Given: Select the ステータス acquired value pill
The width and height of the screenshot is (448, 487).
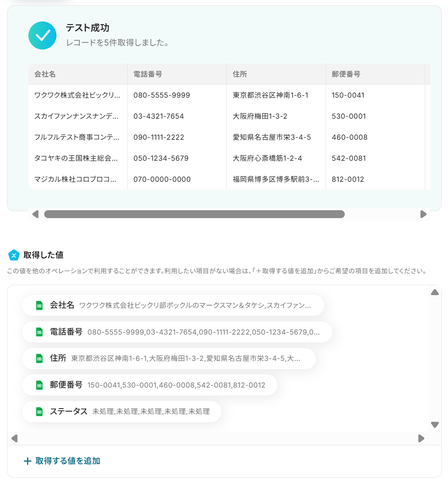Looking at the screenshot, I should (121, 412).
